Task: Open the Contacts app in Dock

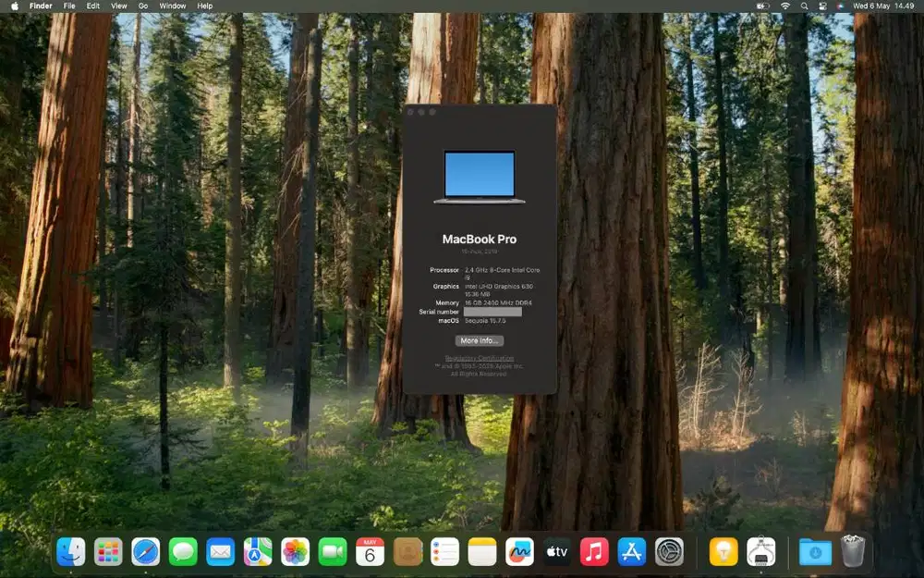Action: (407, 552)
